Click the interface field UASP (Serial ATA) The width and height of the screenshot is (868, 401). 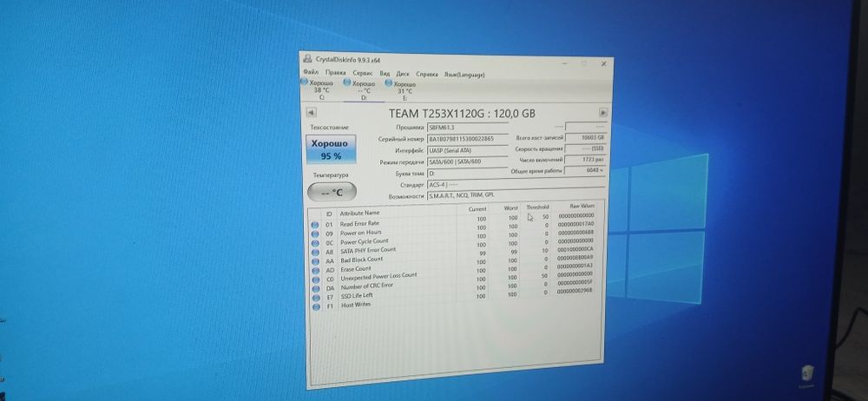(x=467, y=150)
